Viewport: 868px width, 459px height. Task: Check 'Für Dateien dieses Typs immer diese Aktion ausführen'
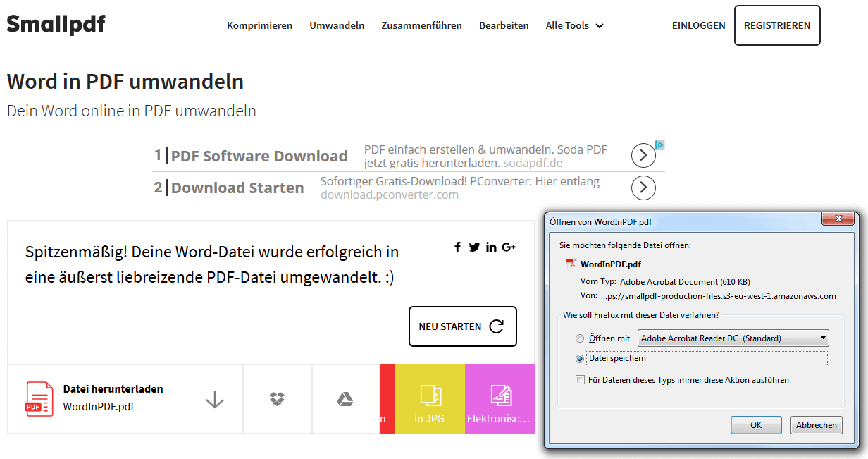[x=580, y=380]
